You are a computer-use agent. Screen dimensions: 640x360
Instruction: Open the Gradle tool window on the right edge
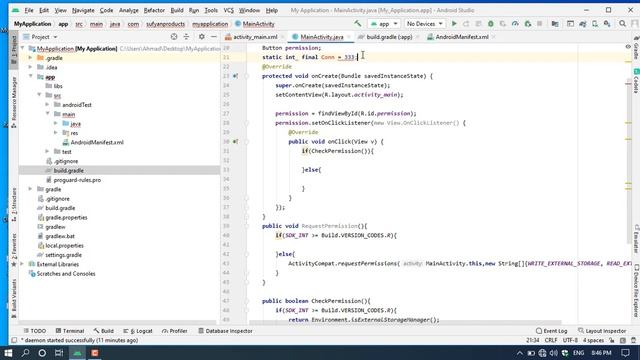[x=636, y=49]
